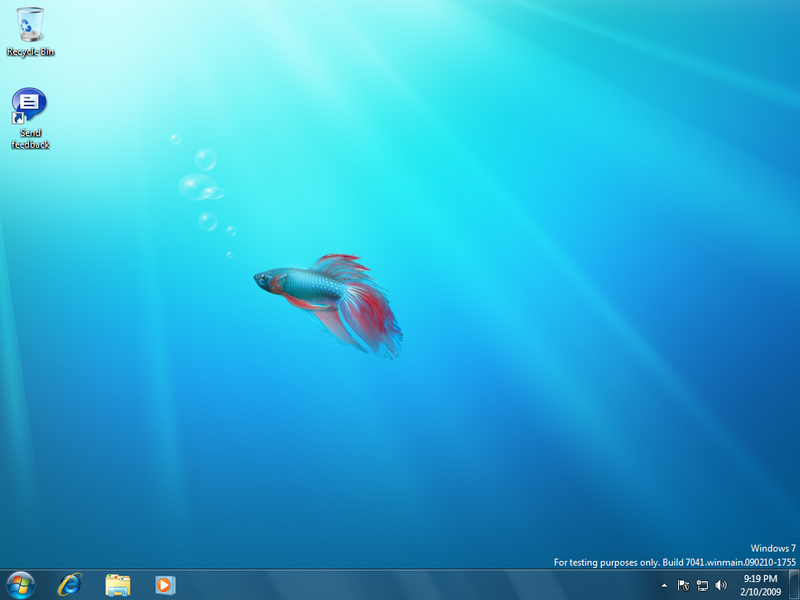
Task: Click the network status tray icon
Action: click(x=702, y=585)
